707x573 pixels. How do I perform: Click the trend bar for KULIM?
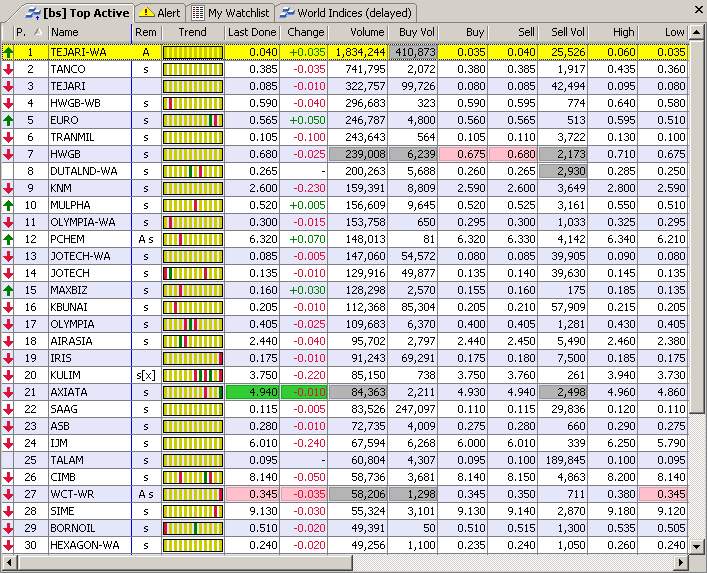(193, 375)
